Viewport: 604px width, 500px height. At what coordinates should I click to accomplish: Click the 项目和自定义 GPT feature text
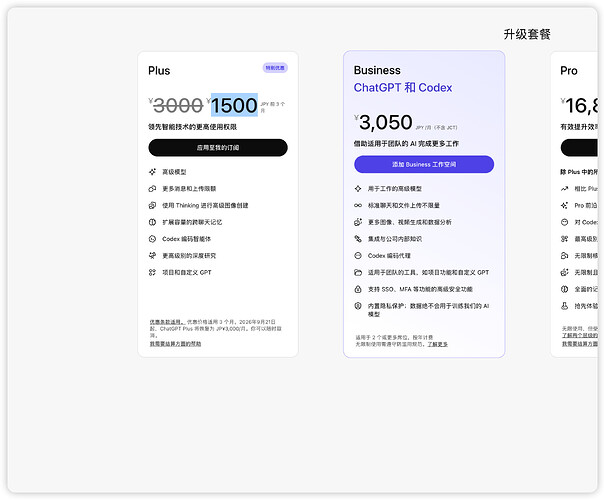click(x=187, y=272)
